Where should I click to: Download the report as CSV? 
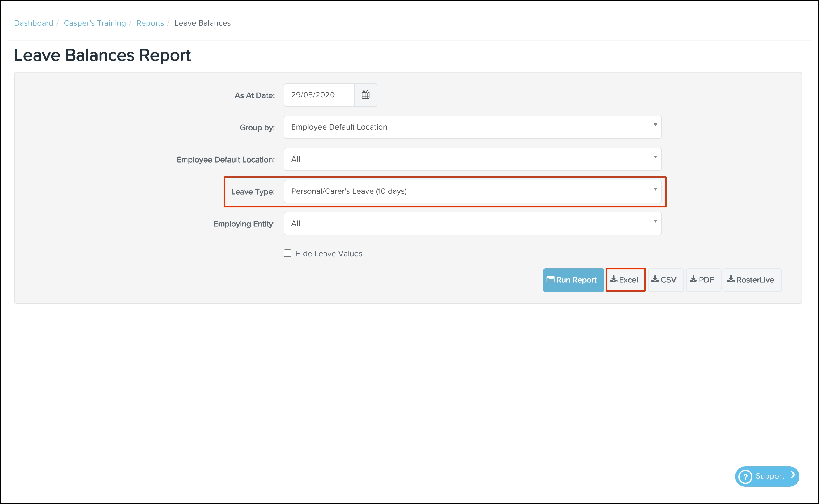[665, 280]
